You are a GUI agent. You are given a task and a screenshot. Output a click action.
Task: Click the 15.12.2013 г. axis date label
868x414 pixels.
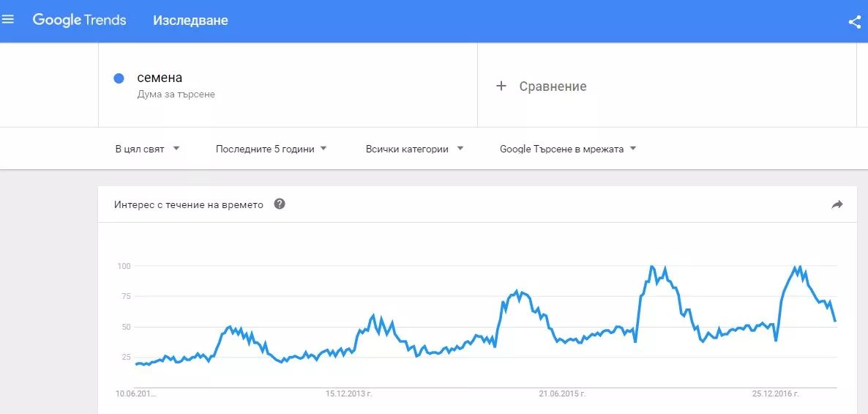tap(349, 393)
